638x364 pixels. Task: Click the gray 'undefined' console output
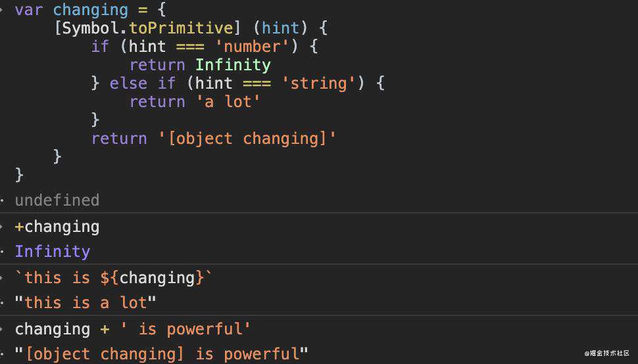click(x=57, y=200)
